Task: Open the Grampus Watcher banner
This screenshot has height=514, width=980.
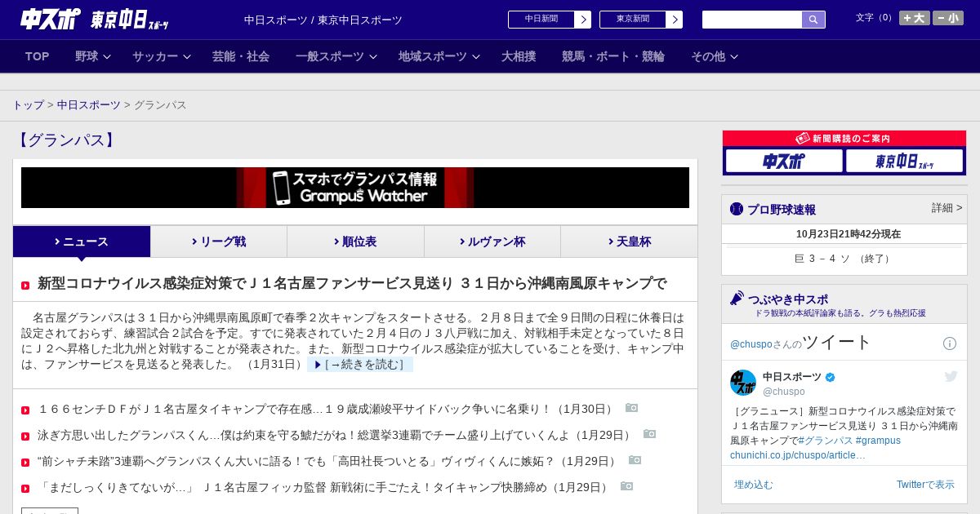Action: (x=355, y=188)
